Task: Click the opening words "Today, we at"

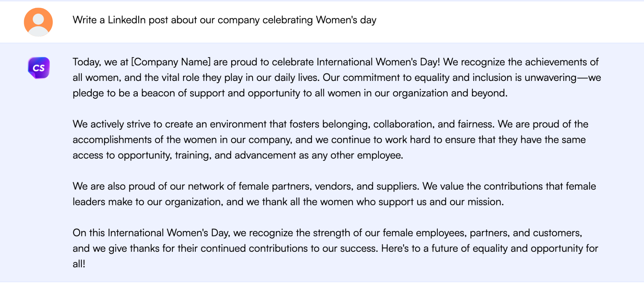Action: (x=100, y=62)
